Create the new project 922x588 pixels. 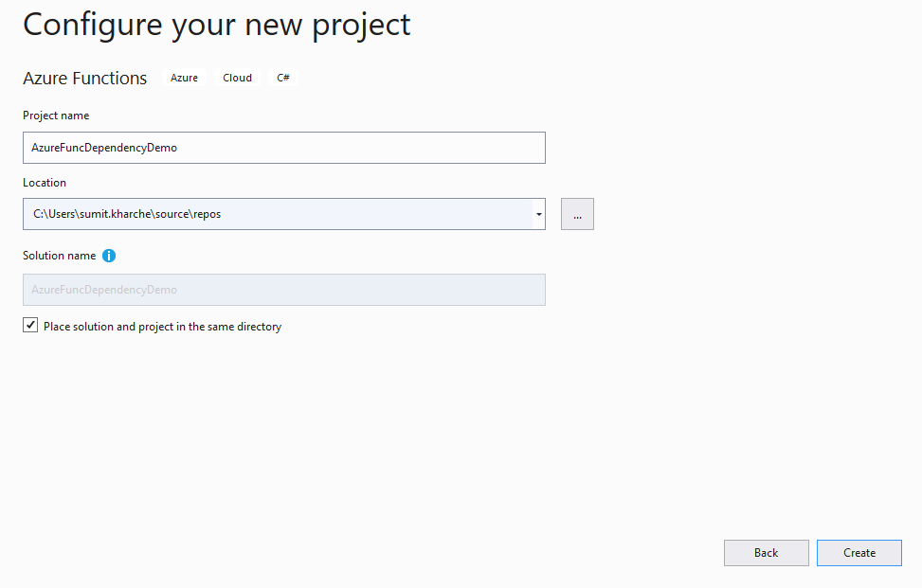[x=859, y=553]
